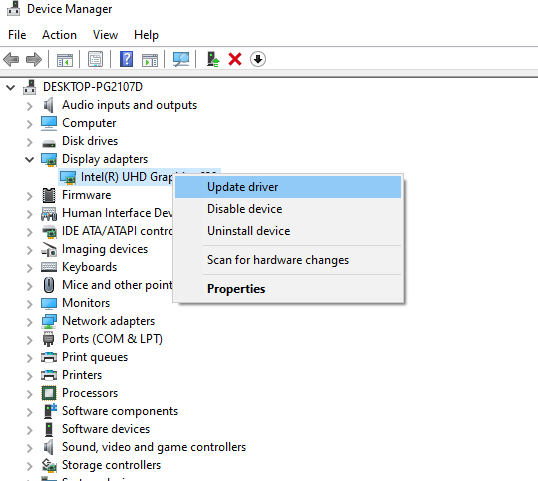This screenshot has height=481, width=538.
Task: Click the Disable device down-arrow icon
Action: point(258,59)
